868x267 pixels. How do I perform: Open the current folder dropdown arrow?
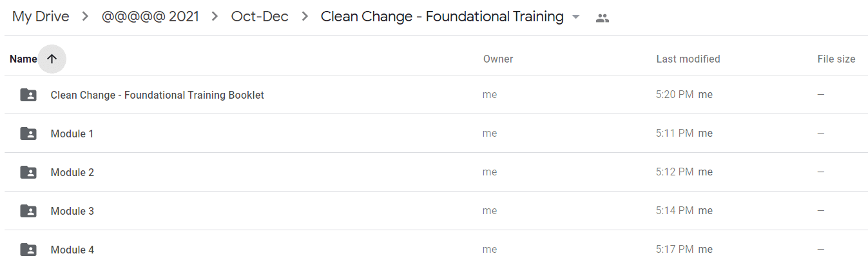coord(576,17)
